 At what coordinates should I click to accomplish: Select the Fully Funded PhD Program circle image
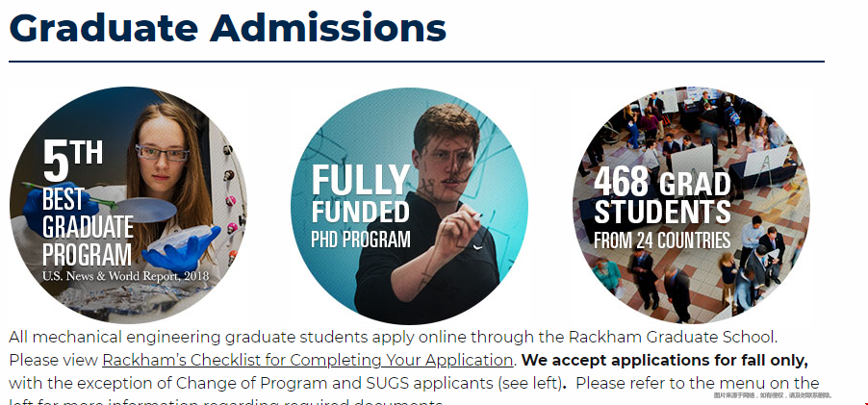[x=409, y=205]
